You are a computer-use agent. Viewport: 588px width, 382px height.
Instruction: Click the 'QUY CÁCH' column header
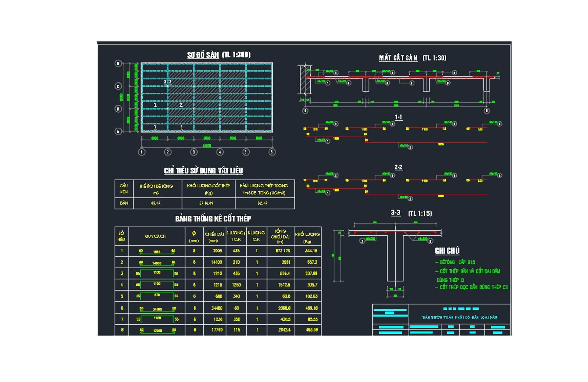click(x=155, y=236)
